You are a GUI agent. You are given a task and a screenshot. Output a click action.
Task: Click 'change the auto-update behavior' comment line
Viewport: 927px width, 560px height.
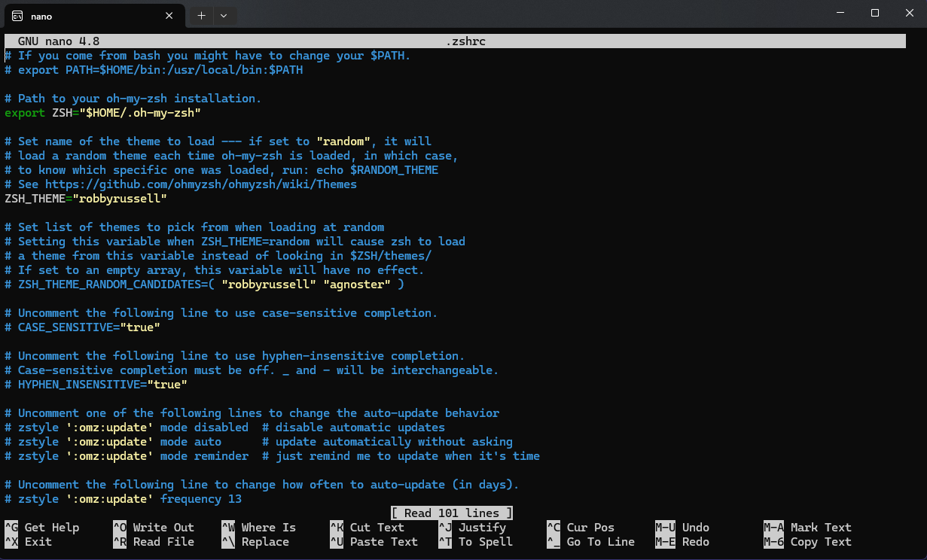252,413
